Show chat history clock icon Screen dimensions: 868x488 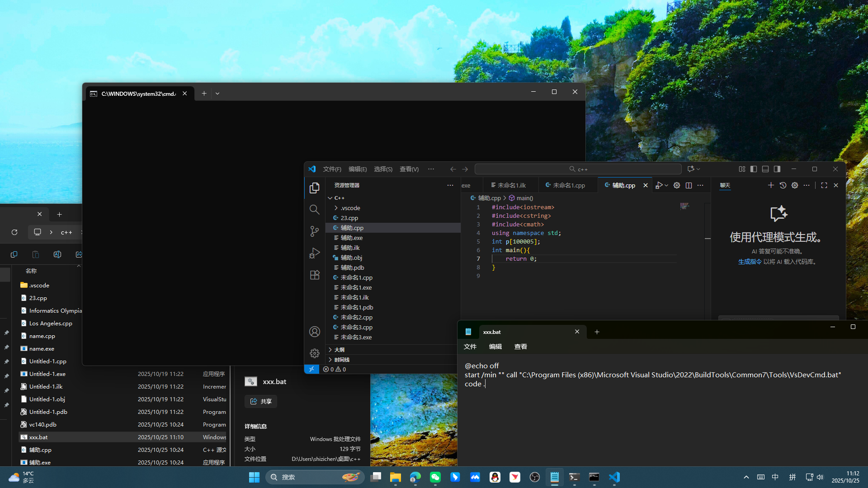click(783, 185)
